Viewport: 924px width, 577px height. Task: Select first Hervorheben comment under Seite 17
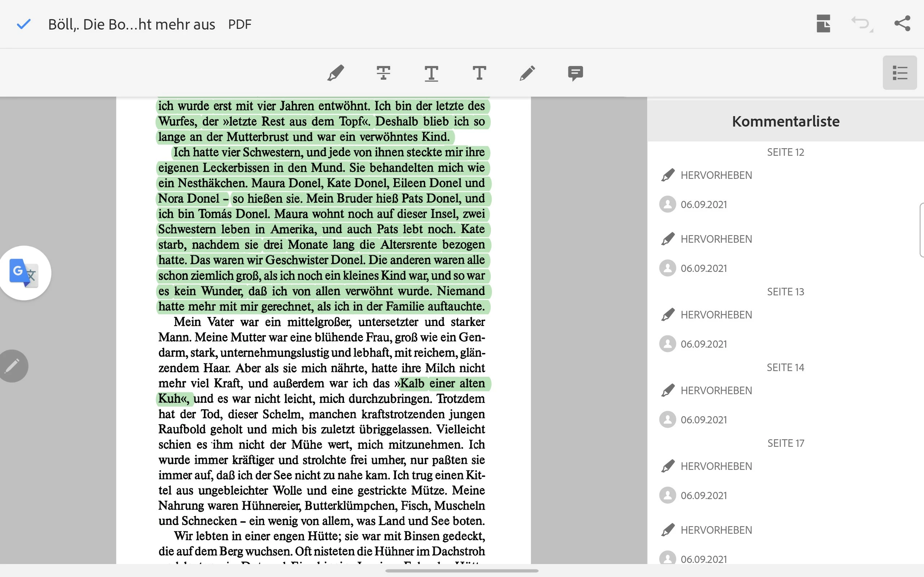tap(716, 466)
